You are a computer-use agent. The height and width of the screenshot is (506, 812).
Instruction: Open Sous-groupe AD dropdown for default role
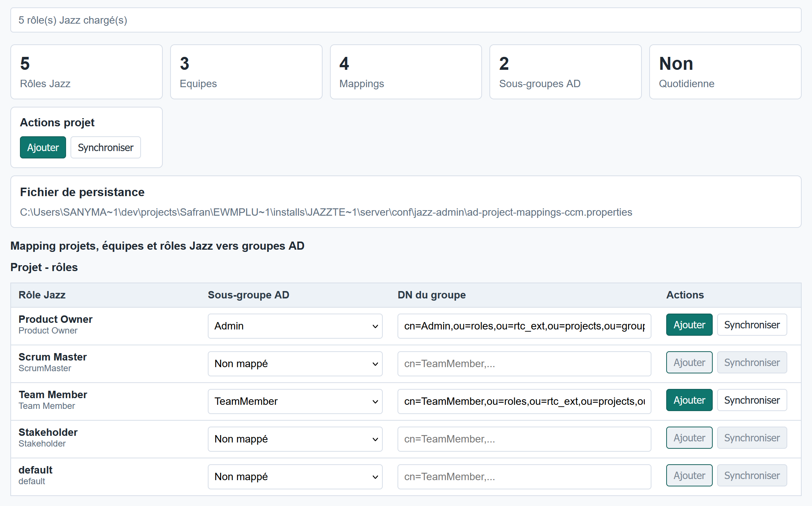(x=295, y=477)
